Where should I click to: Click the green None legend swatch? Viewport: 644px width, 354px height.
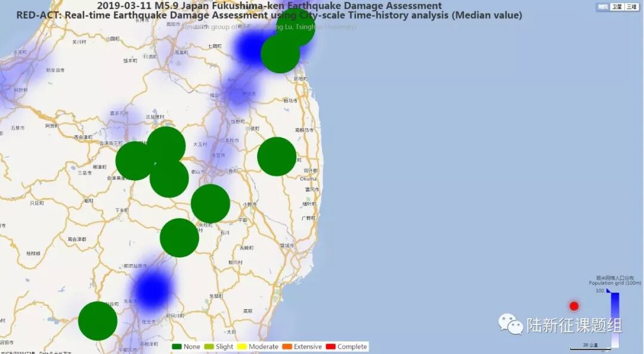[x=177, y=347]
